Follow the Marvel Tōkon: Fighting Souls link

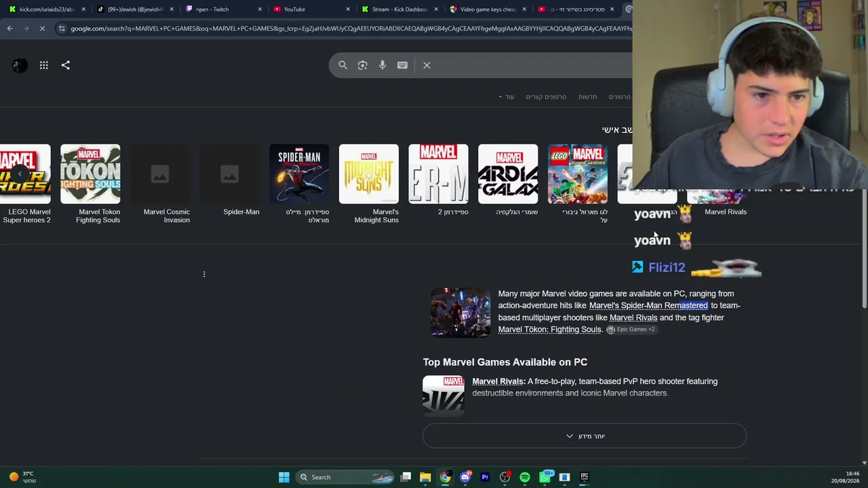click(550, 329)
